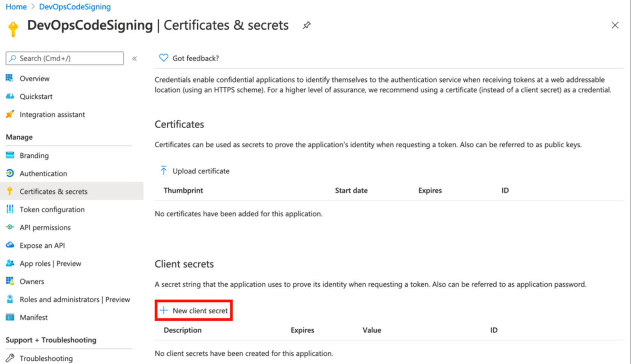Click the Got feedback heart icon

click(x=164, y=58)
